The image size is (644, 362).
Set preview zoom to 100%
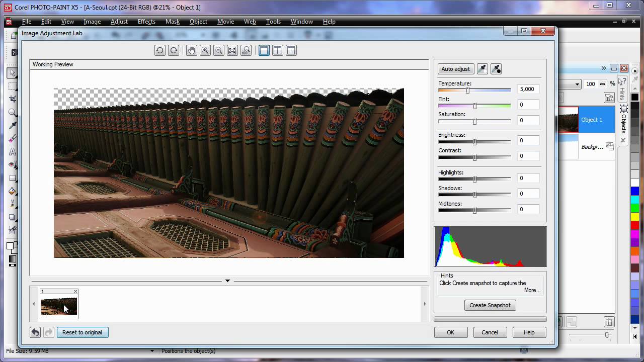click(x=246, y=50)
